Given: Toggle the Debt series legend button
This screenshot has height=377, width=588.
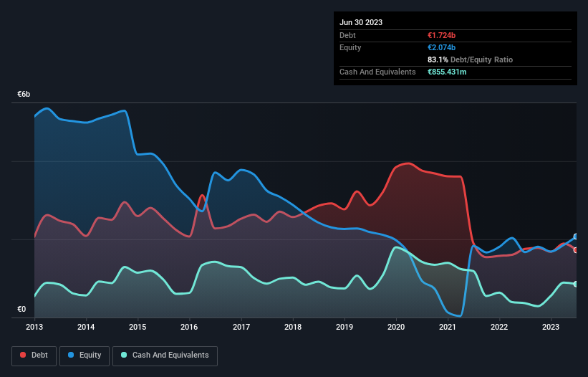Looking at the screenshot, I should pos(34,355).
